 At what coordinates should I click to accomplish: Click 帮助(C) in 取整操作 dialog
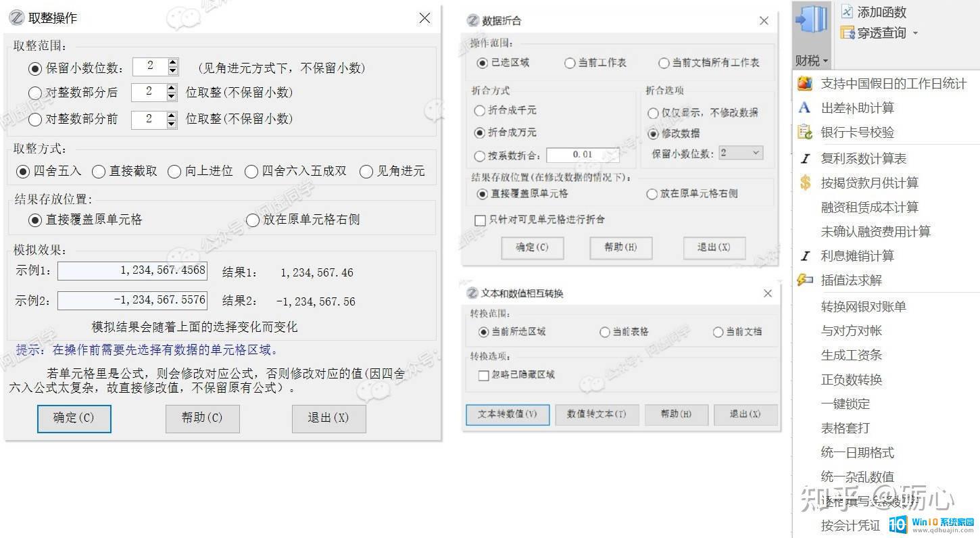[x=202, y=418]
